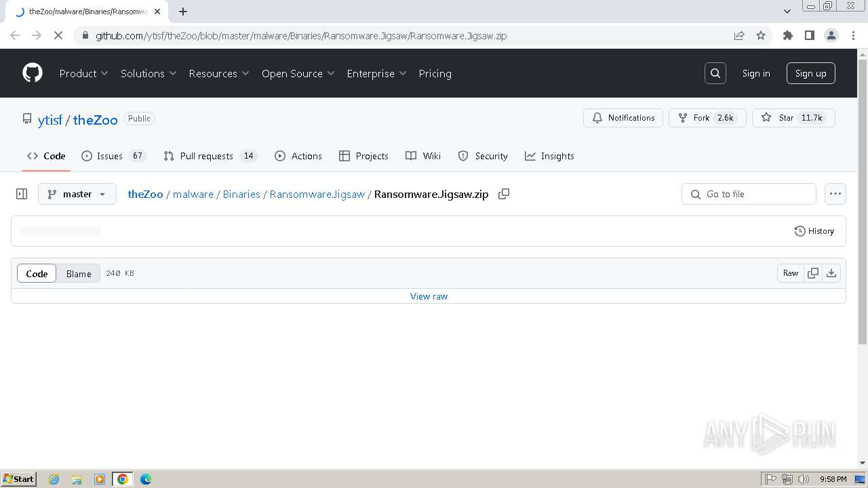Open Chrome extensions puzzle icon
Screen dimensions: 868x488
788,35
